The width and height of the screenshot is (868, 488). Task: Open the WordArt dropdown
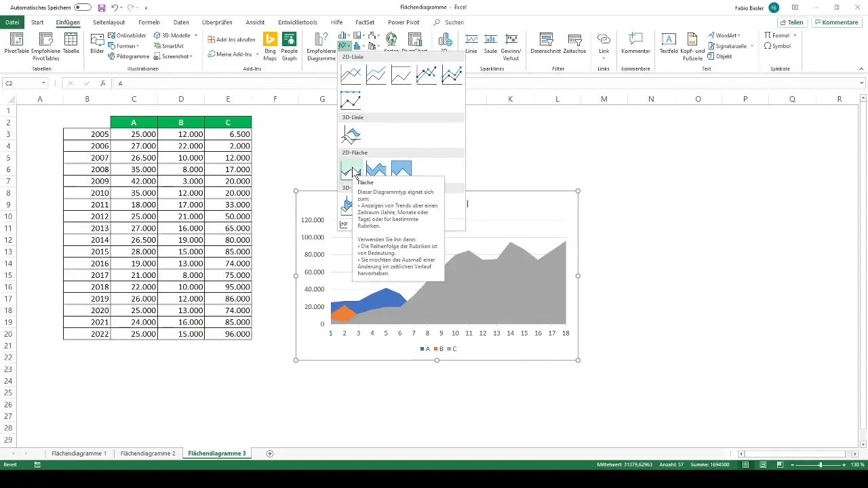pos(724,35)
